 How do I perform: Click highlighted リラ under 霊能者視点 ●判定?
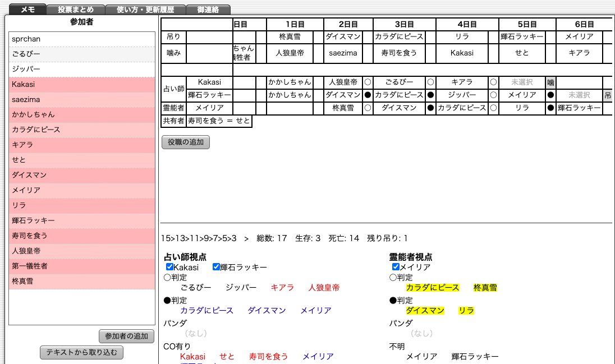466,310
